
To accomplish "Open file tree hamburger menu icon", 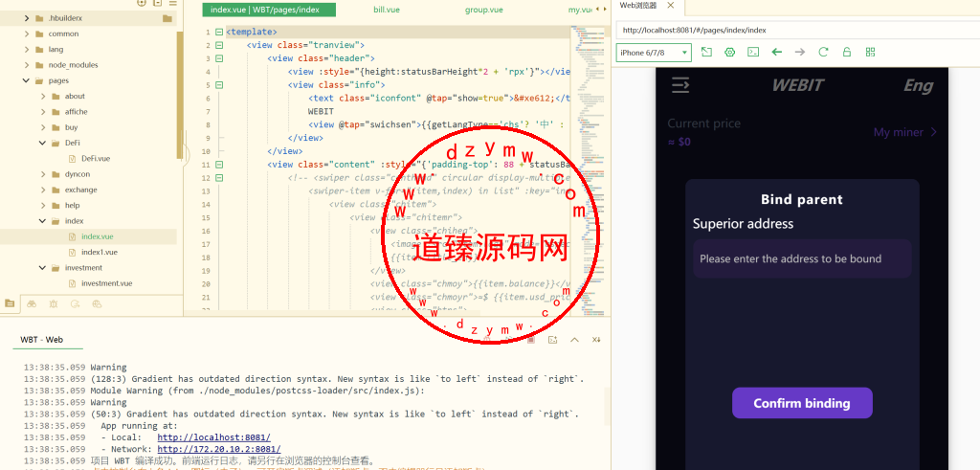I will (173, 3).
